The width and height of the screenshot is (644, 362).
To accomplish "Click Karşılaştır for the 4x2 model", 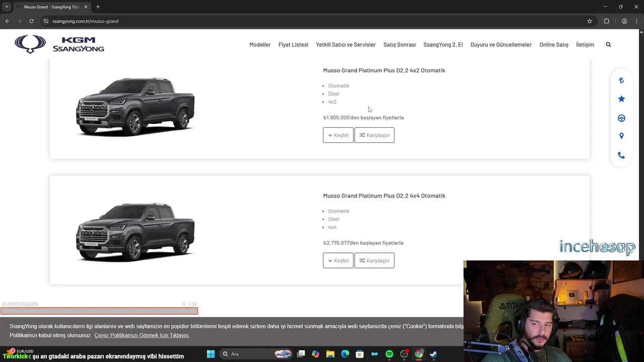I will (374, 135).
